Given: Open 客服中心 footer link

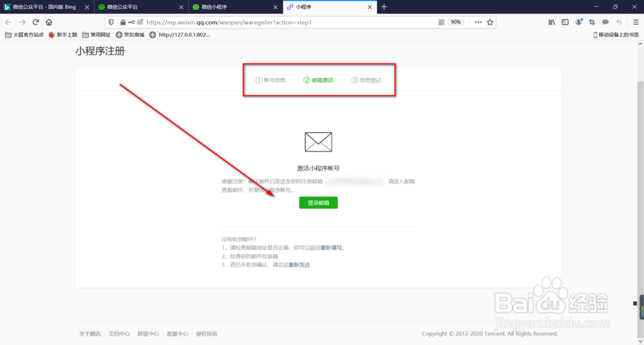Looking at the screenshot, I should (x=178, y=334).
